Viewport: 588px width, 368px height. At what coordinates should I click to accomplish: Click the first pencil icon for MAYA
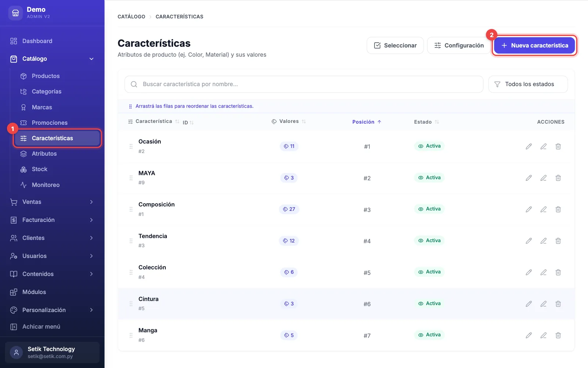[528, 178]
